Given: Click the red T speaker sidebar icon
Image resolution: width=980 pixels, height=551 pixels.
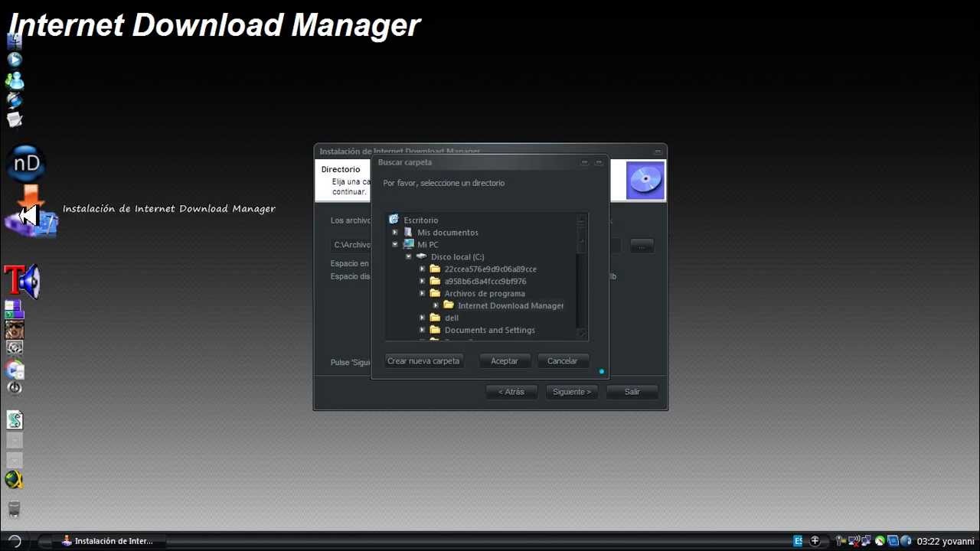Looking at the screenshot, I should pos(22,282).
